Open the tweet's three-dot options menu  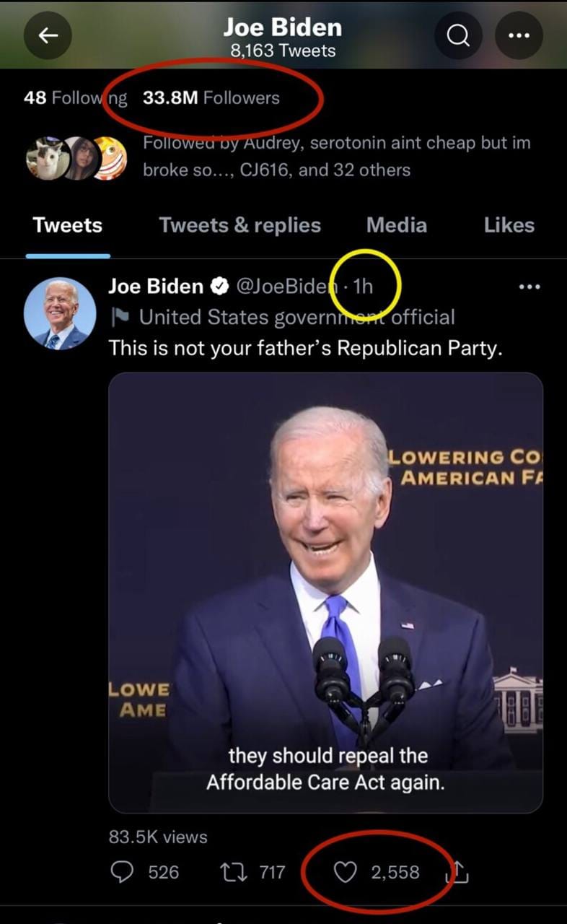click(529, 287)
